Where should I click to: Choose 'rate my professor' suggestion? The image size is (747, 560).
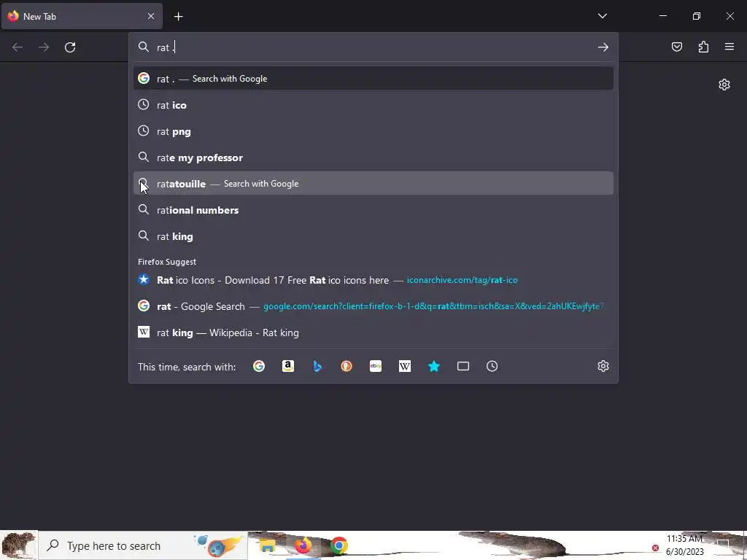373,157
